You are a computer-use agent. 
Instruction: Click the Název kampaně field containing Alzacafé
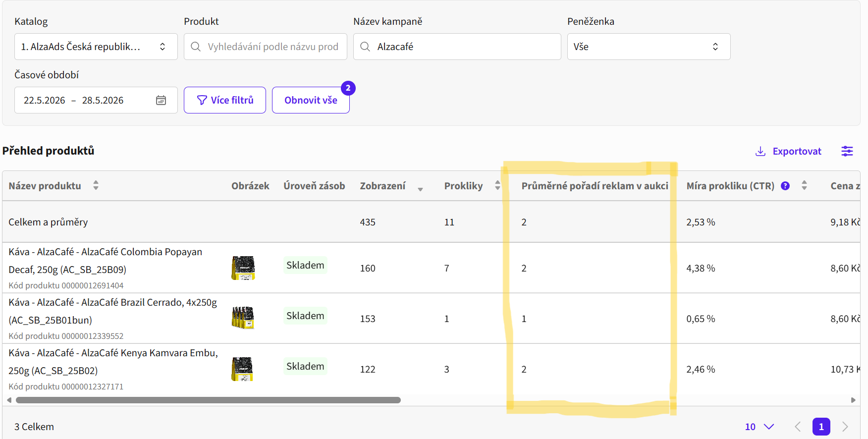pyautogui.click(x=457, y=47)
